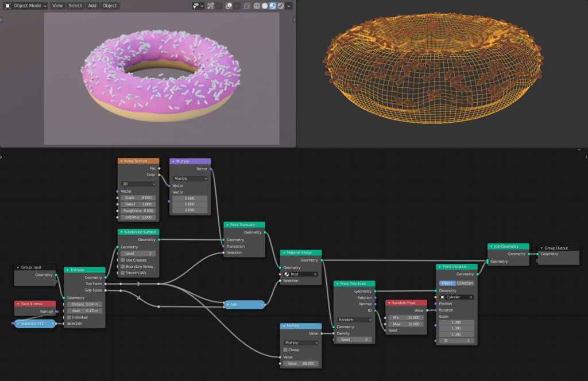This screenshot has height=381, width=588.
Task: Enable the Use Creases checkbox
Action: point(122,260)
